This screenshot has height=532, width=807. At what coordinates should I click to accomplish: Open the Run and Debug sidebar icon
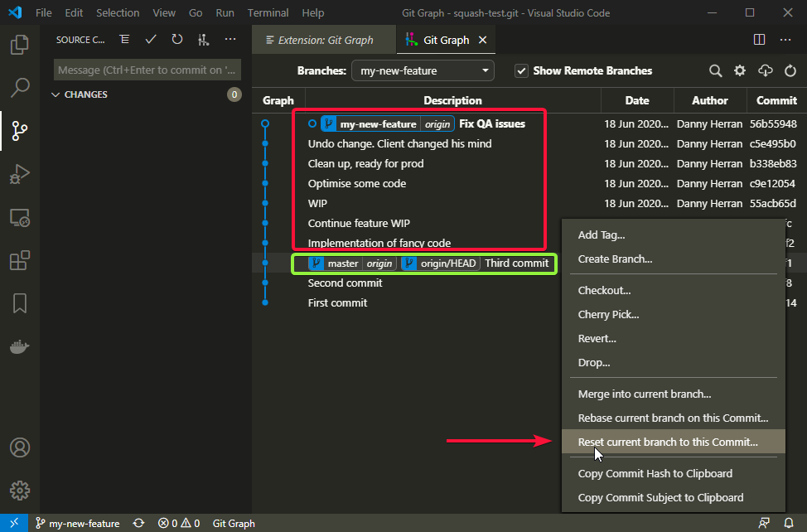click(19, 174)
